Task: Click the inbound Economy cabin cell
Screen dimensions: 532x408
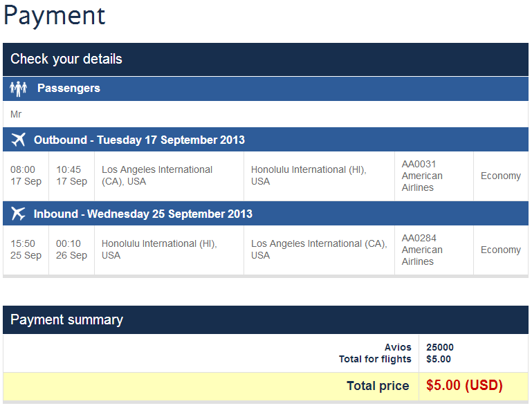Action: (501, 250)
